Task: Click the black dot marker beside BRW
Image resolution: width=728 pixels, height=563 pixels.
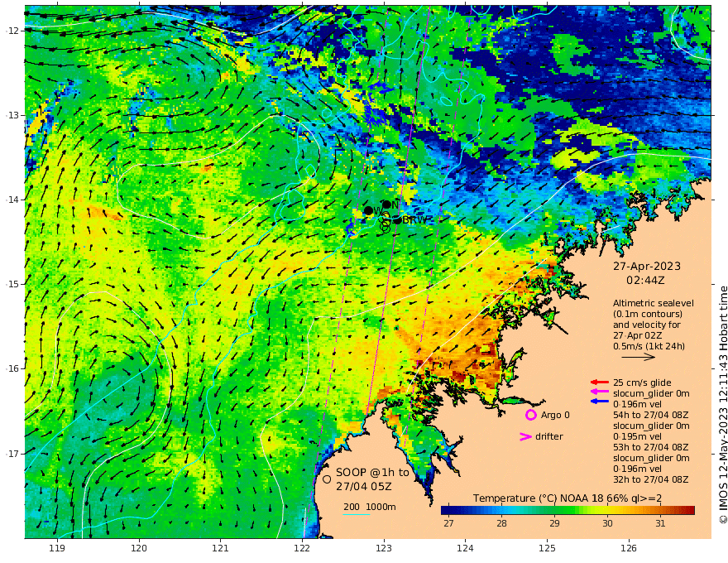Action: point(397,220)
